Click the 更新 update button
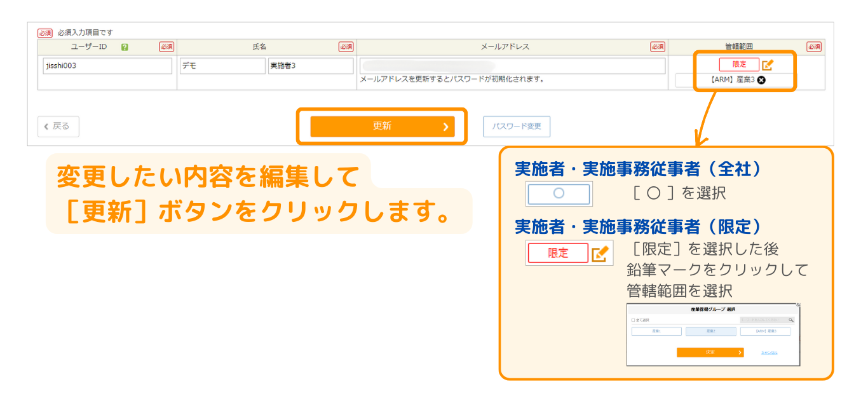The image size is (868, 398). coord(382,127)
